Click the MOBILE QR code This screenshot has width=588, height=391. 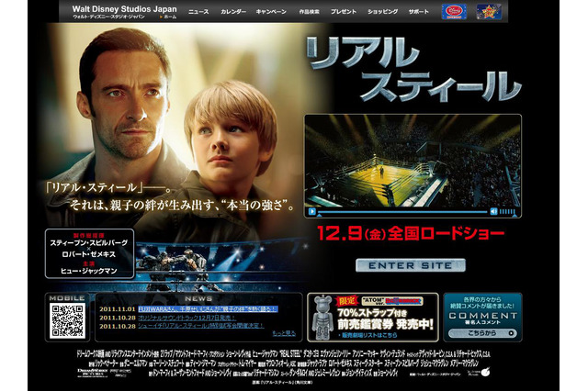(67, 321)
